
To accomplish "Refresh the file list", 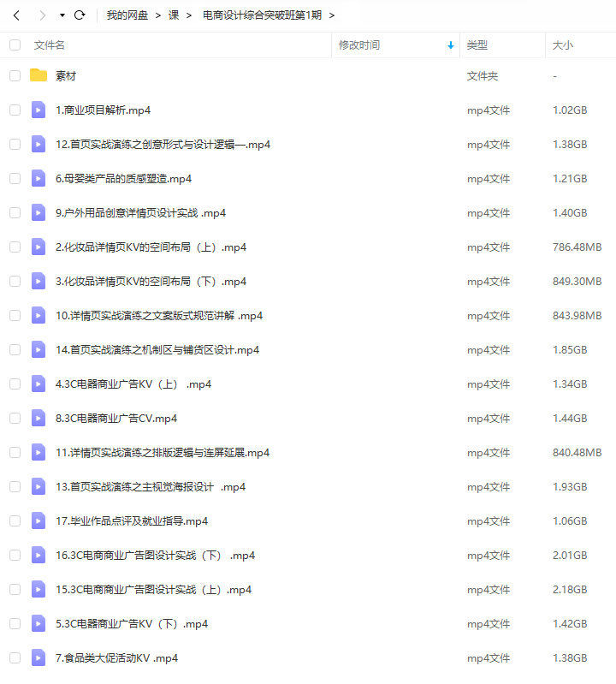I will tap(80, 15).
